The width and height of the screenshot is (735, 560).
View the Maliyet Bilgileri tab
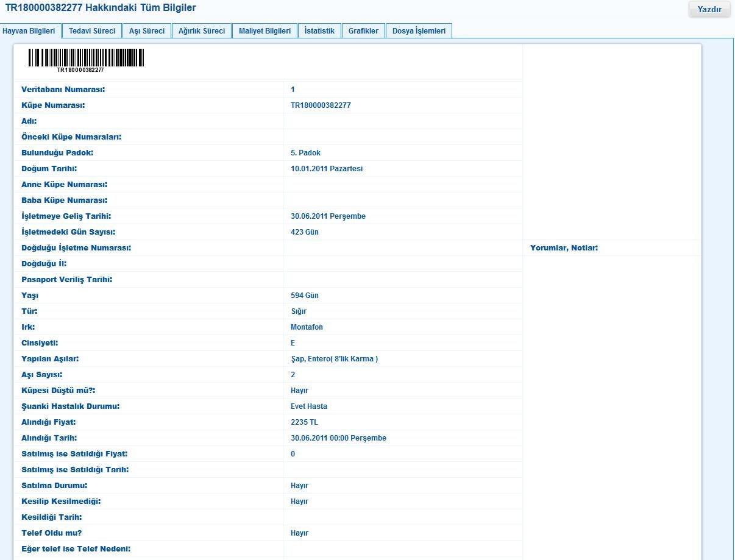[x=265, y=30]
